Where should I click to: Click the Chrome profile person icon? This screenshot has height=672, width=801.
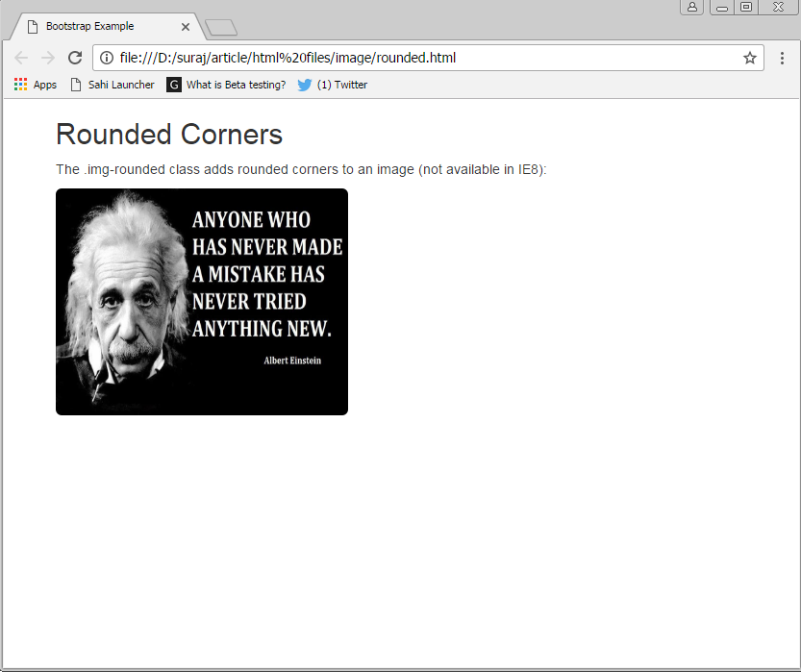click(x=692, y=7)
